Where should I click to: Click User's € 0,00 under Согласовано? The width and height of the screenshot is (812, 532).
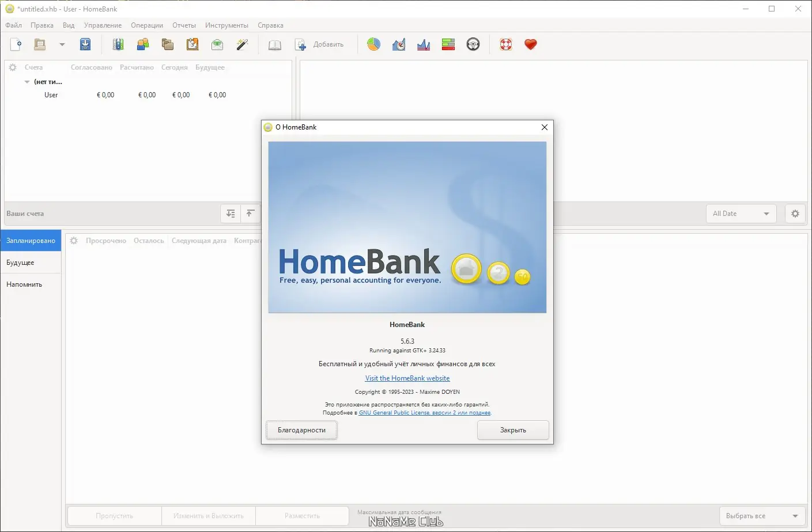[x=105, y=95]
